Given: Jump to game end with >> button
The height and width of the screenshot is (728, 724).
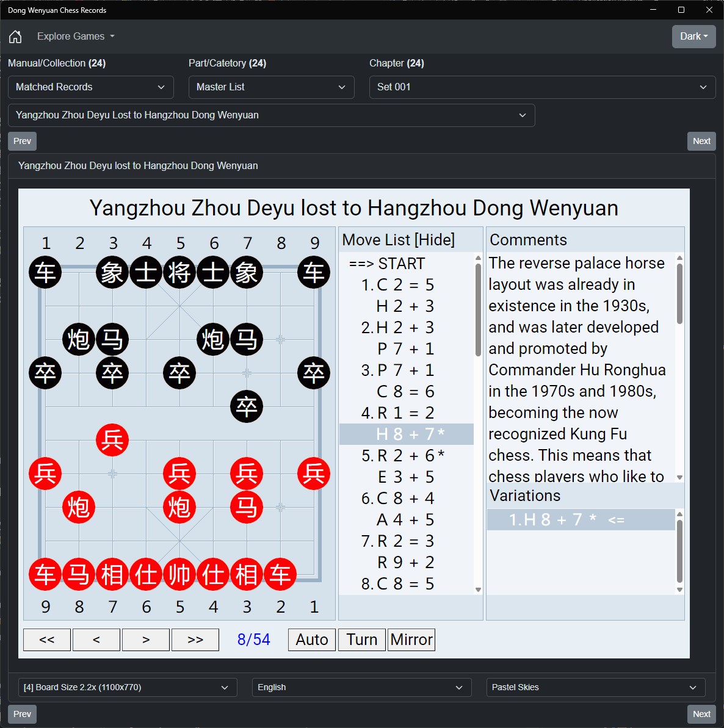Looking at the screenshot, I should pyautogui.click(x=195, y=640).
